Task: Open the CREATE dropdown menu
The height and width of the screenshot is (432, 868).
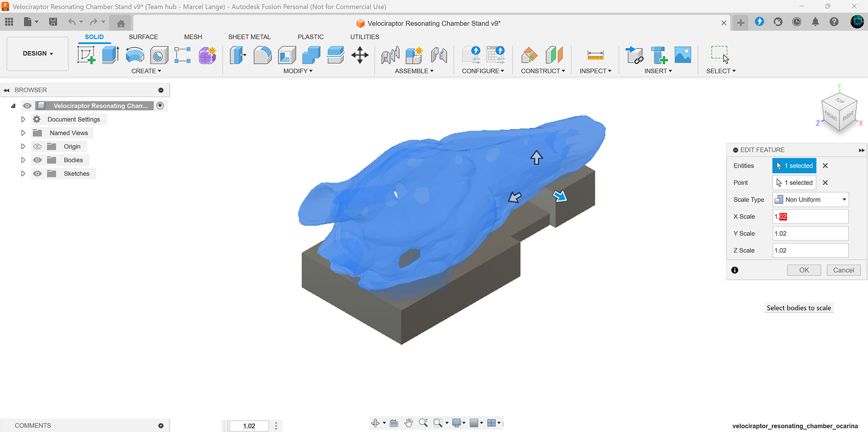Action: [146, 71]
